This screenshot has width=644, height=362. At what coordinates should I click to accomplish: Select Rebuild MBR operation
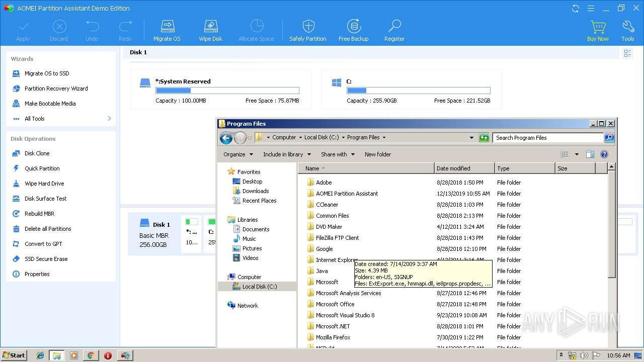tap(39, 214)
